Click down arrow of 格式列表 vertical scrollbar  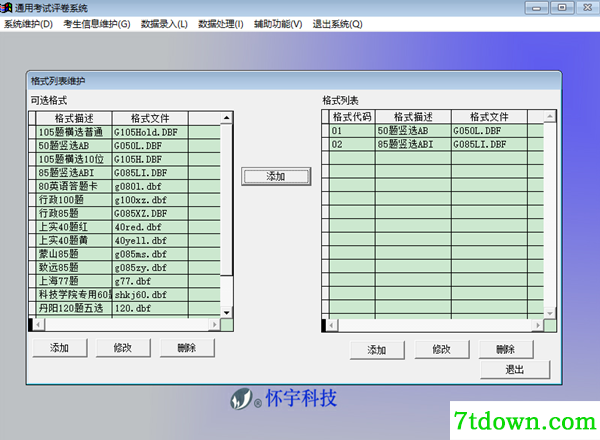tap(550, 313)
